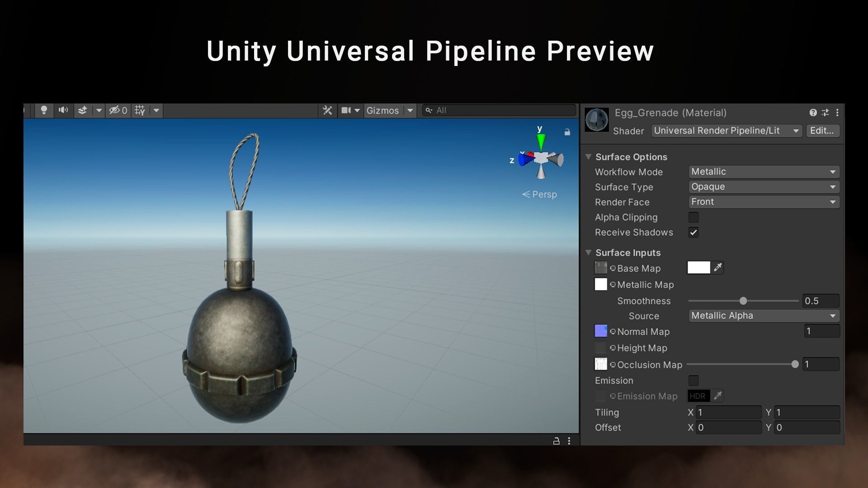Click Egg_Grenade material preview thumbnail
Screen dimensions: 868x488
pyautogui.click(x=597, y=120)
